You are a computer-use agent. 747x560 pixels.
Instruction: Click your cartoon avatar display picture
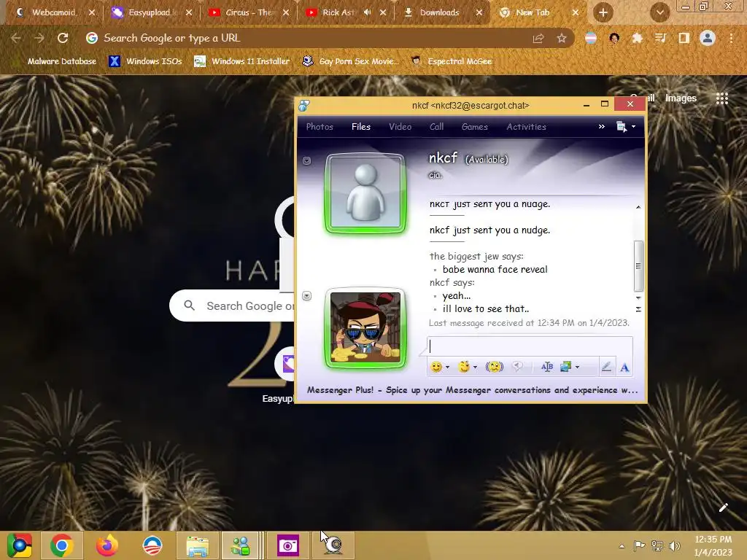pyautogui.click(x=365, y=328)
